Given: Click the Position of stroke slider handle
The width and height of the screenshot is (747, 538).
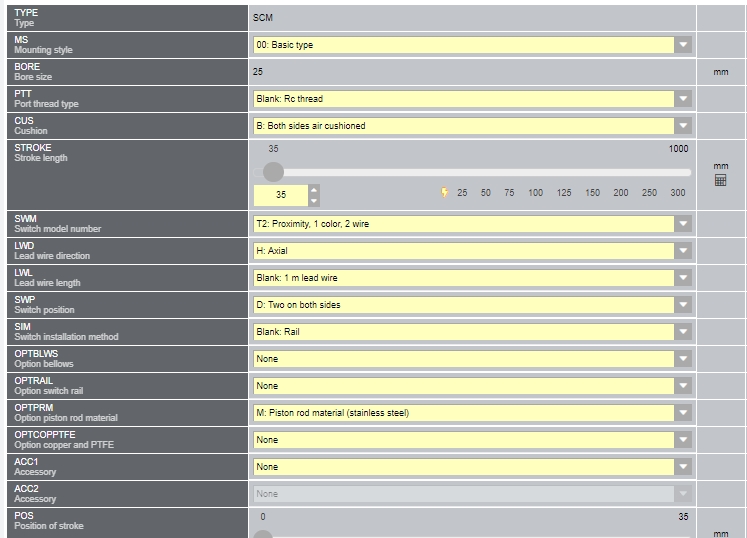Looking at the screenshot, I should 262,534.
